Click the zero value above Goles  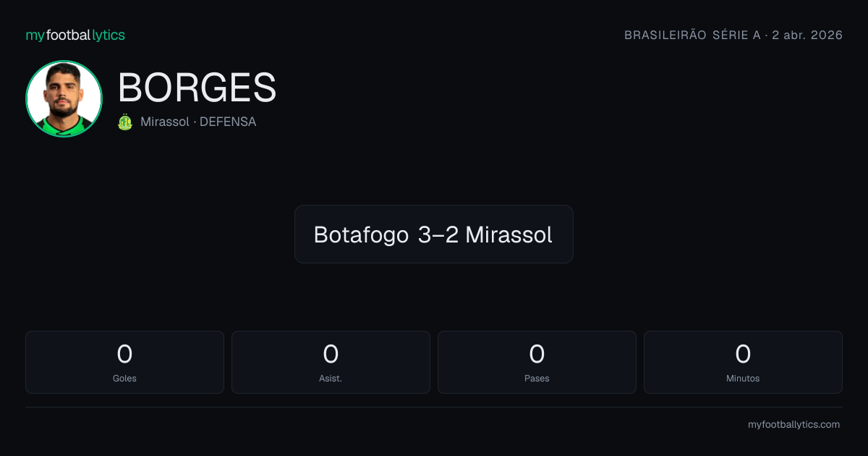124,354
